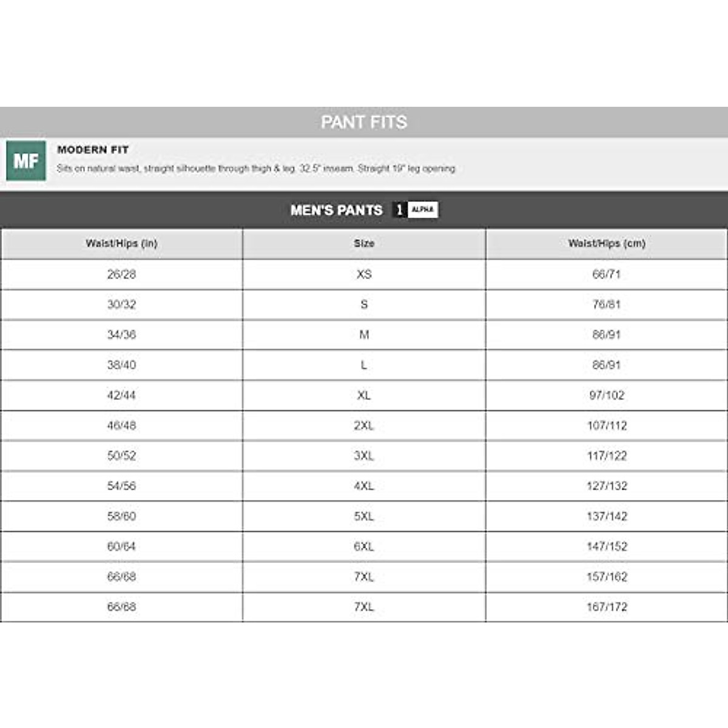Click the 42/44 waist/hips inch cell

coord(121,396)
